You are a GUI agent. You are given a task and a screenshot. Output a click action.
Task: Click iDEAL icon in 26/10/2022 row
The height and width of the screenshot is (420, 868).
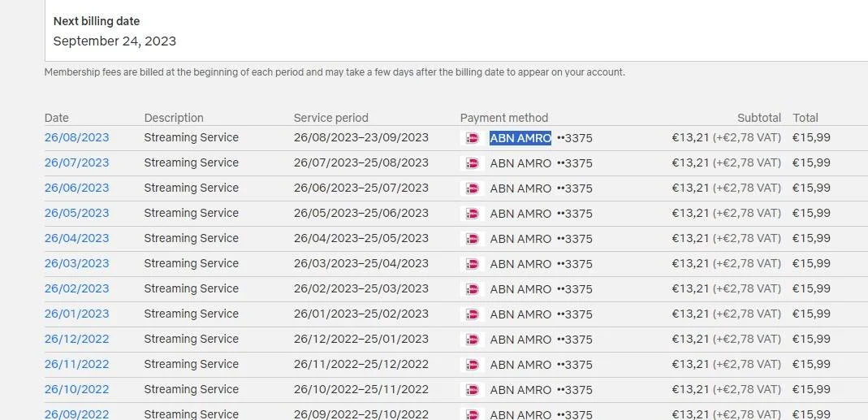[473, 390]
